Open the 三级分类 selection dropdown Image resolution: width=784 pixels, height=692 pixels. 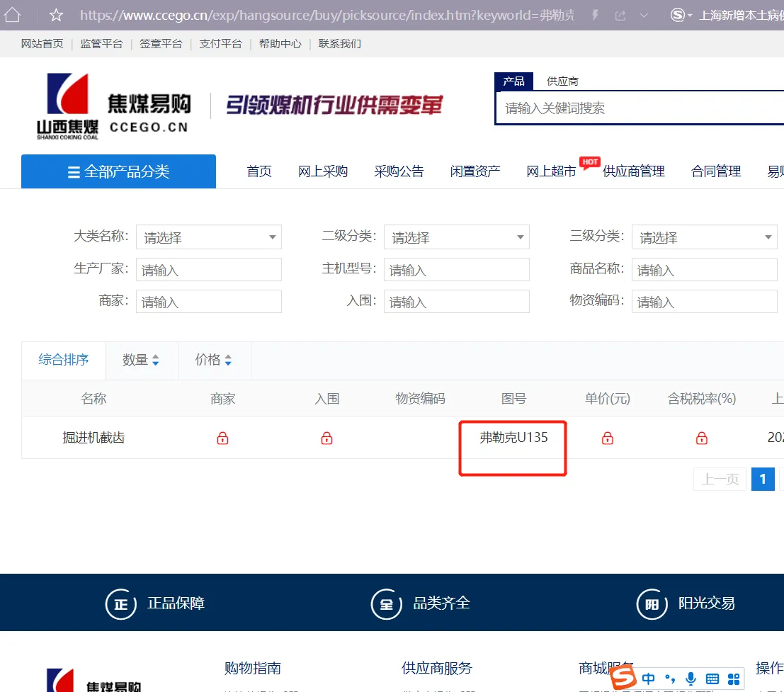tap(704, 237)
